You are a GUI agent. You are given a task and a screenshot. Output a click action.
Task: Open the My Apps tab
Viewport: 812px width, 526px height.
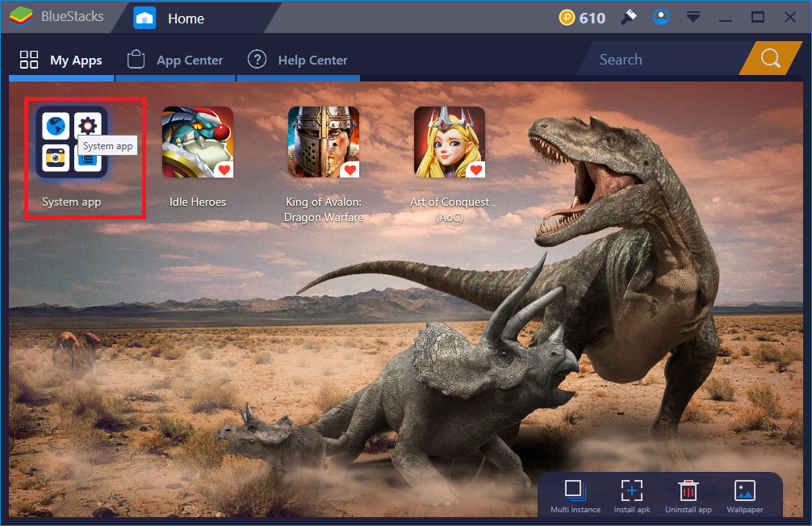click(x=61, y=60)
